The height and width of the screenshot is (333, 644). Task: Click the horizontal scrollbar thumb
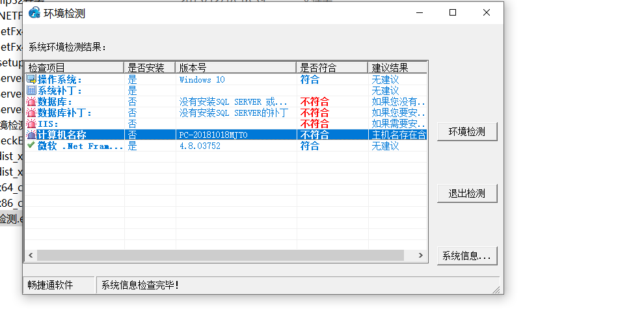(221, 256)
